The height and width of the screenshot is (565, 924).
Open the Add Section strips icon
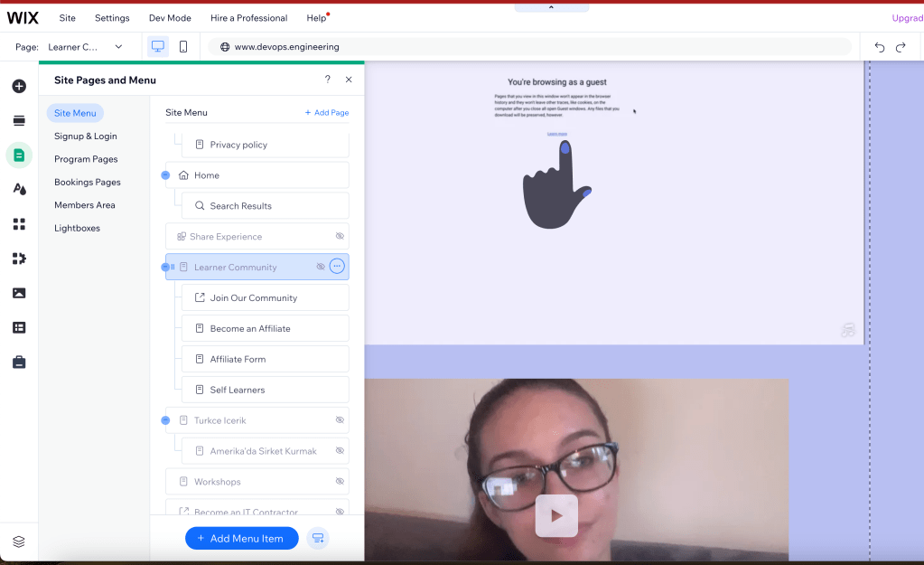[x=19, y=121]
